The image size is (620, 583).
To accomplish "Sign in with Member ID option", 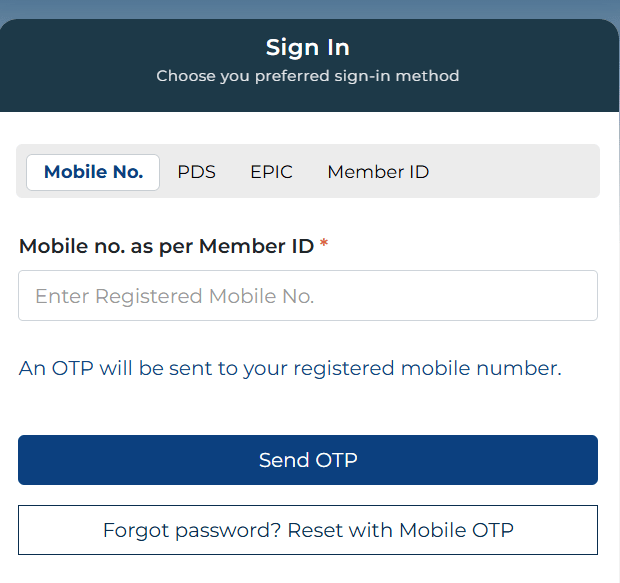I will tap(378, 172).
